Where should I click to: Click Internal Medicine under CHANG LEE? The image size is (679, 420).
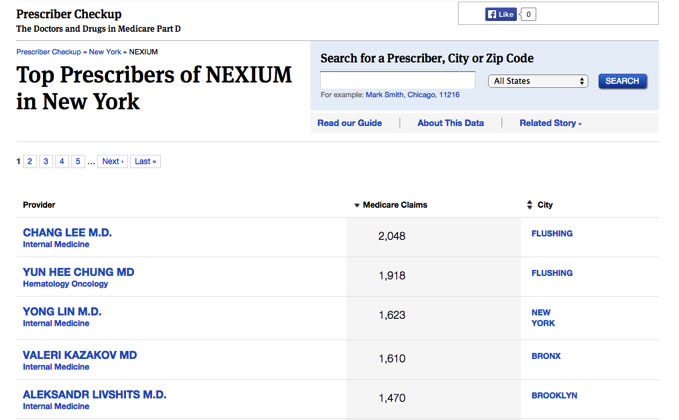[56, 245]
